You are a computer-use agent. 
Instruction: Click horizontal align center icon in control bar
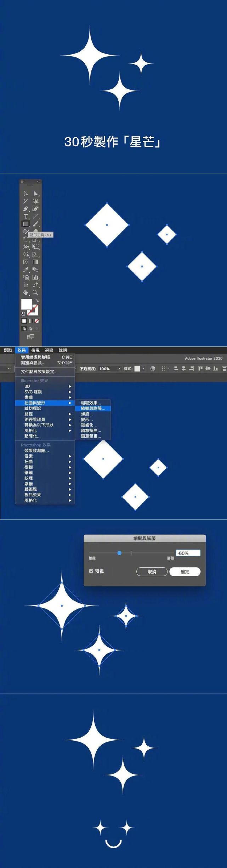click(183, 369)
